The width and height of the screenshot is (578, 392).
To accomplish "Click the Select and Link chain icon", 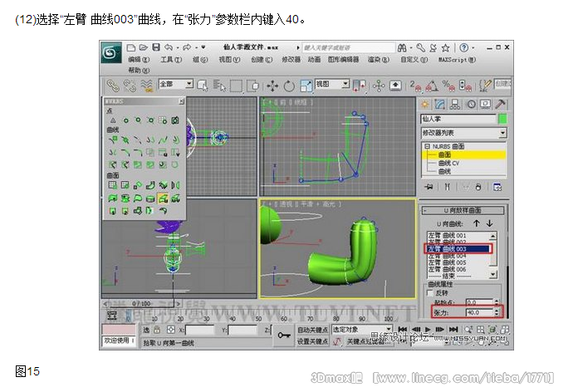I will (x=113, y=86).
